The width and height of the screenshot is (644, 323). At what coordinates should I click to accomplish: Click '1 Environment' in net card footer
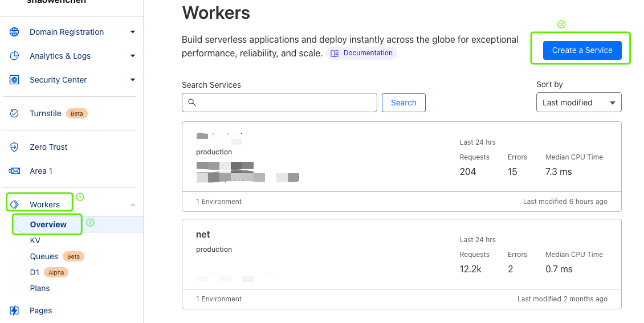coord(219,299)
